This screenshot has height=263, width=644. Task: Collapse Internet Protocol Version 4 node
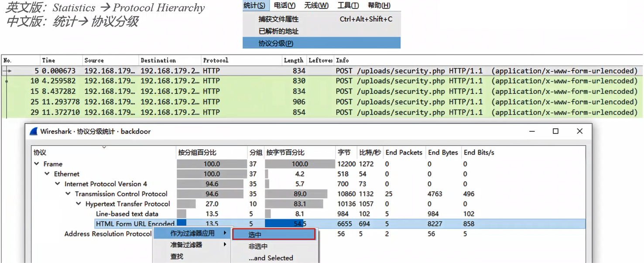tap(58, 184)
